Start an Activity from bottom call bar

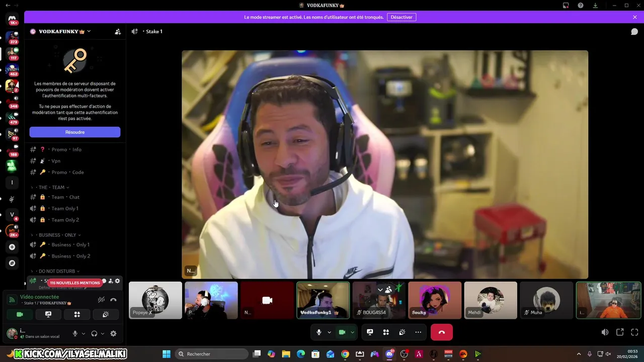coord(386,332)
